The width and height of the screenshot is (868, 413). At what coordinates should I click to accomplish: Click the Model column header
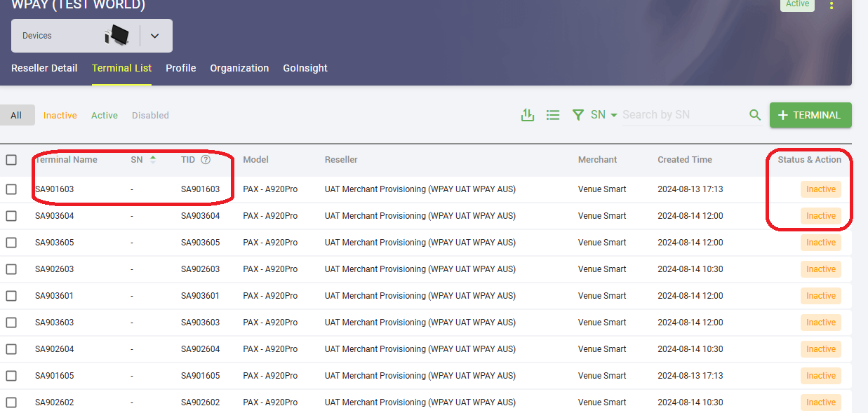click(x=256, y=160)
